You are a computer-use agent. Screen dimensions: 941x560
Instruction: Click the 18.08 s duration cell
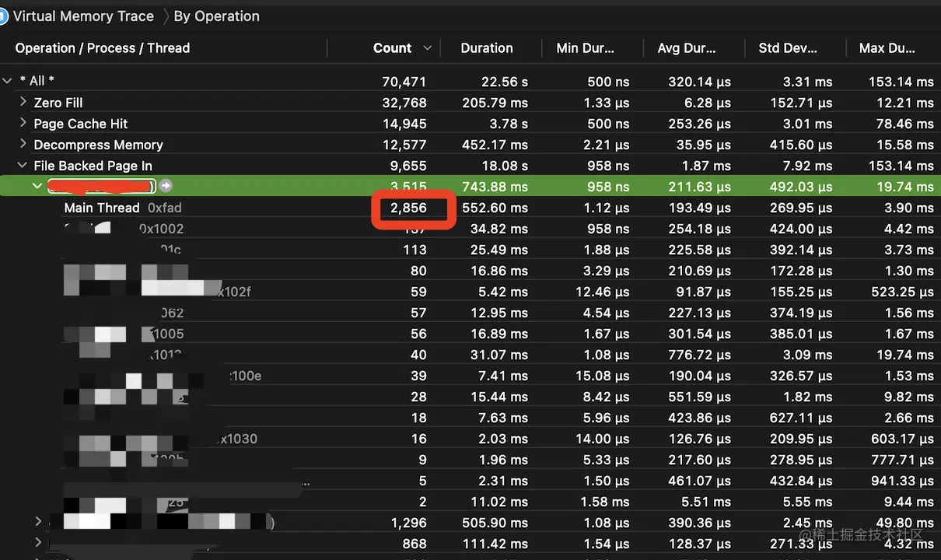[504, 166]
